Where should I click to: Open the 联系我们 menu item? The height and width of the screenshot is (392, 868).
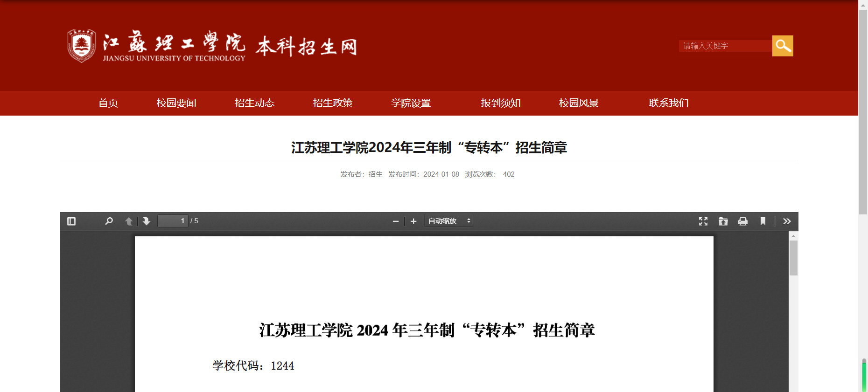(x=669, y=103)
